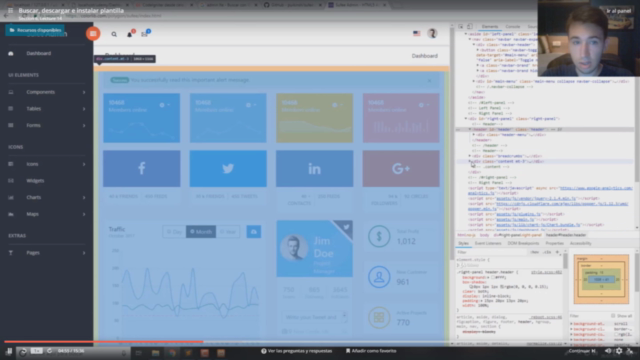Select the Properties pane tab
This screenshot has width=640, height=360.
[x=554, y=243]
